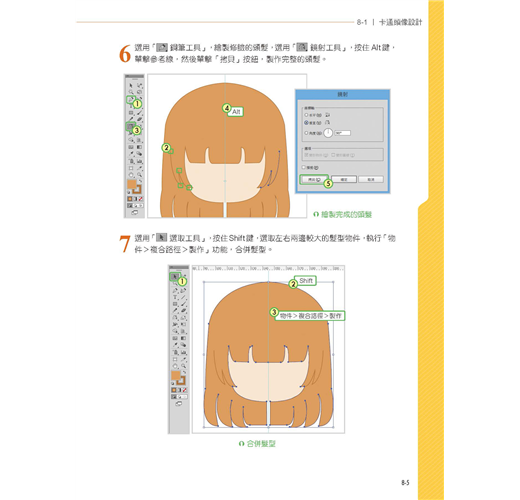Viewport: 520px width, 500px height.
Task: Select the Eyedropper tool in upper toolbar
Action: pyautogui.click(x=131, y=153)
